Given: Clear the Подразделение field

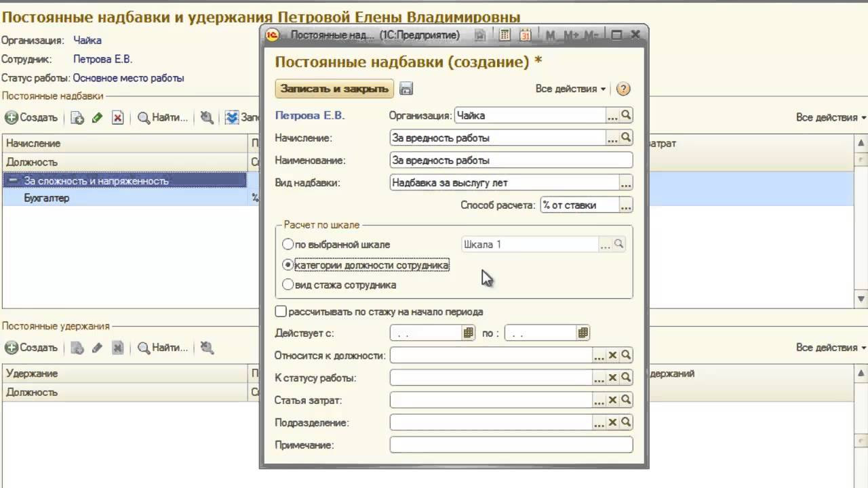Looking at the screenshot, I should tap(612, 422).
